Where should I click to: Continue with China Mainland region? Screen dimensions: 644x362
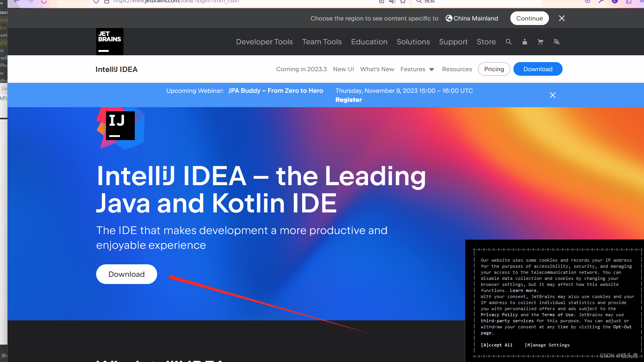(529, 18)
